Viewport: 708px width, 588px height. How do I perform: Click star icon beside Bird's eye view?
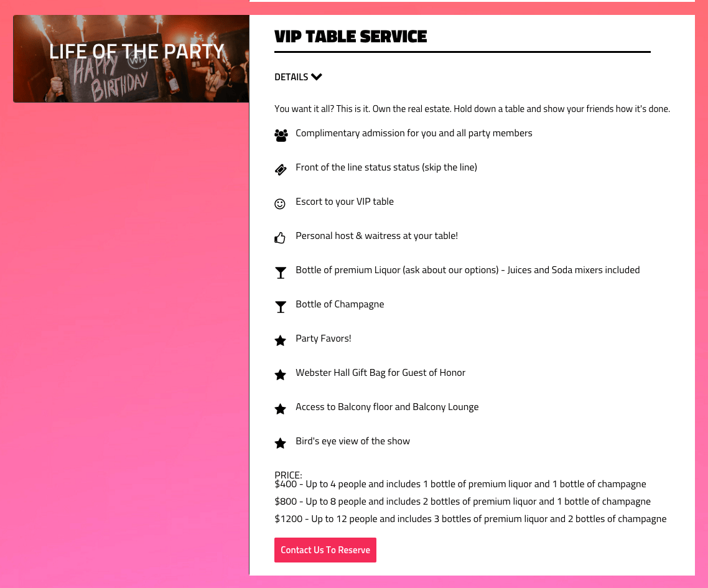coord(281,444)
